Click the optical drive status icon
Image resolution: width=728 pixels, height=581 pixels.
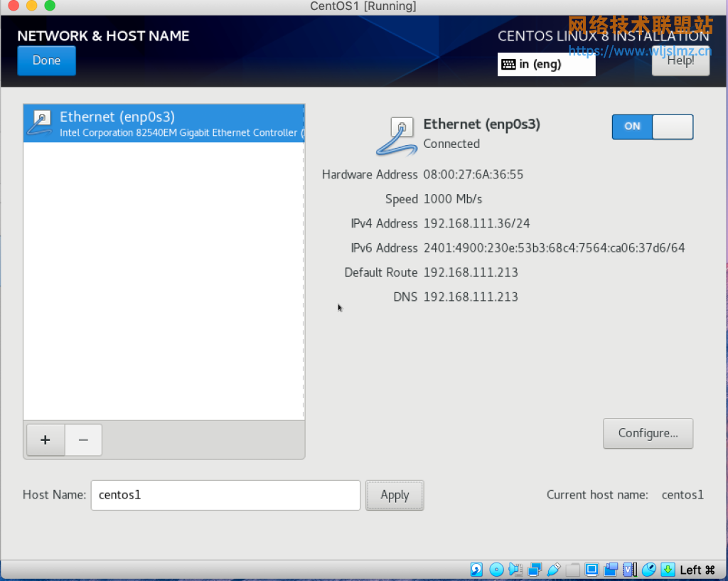click(x=496, y=570)
